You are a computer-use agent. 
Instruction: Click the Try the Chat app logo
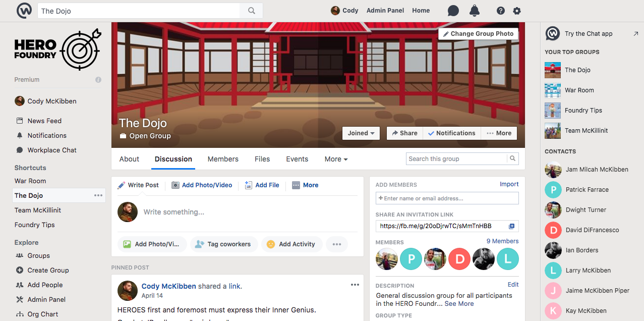coord(553,34)
